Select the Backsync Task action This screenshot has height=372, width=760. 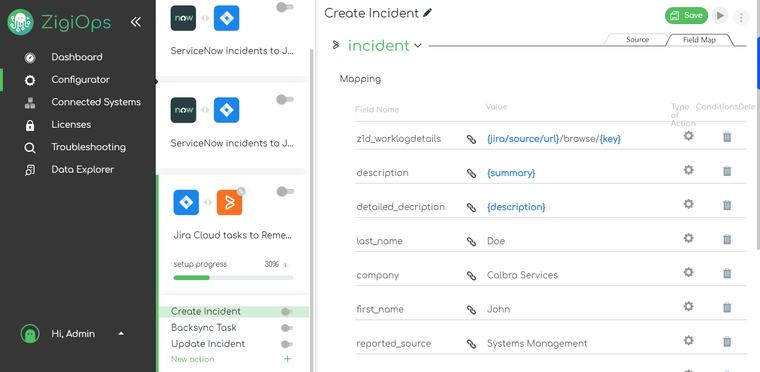pos(204,328)
